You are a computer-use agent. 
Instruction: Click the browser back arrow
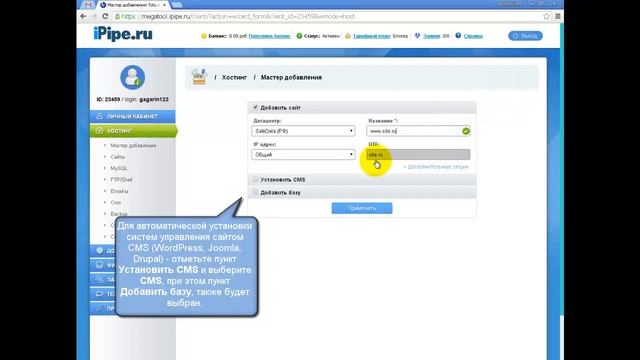[83, 16]
